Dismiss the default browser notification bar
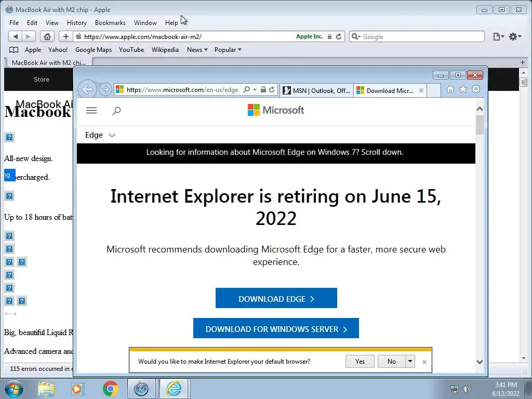 pos(424,362)
